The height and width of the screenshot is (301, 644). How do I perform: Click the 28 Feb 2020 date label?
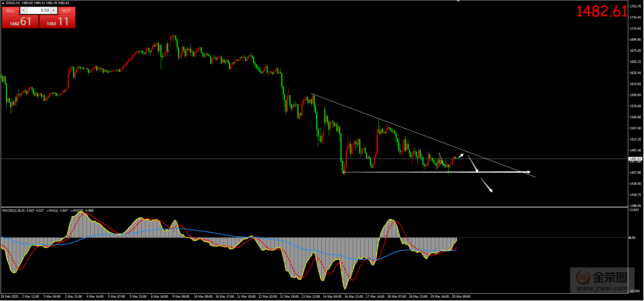9,297
